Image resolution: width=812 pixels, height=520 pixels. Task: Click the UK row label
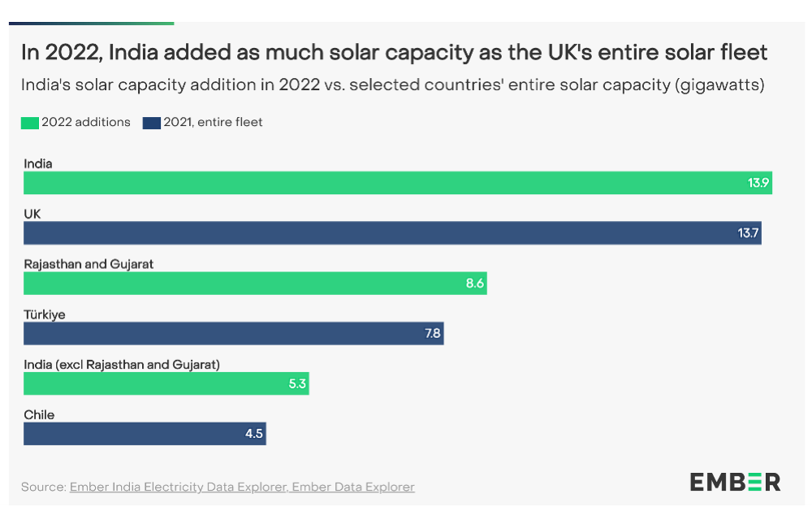(32, 214)
